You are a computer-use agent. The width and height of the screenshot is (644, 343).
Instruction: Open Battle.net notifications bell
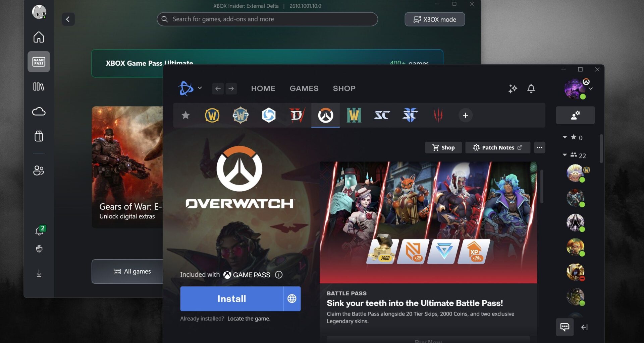pyautogui.click(x=531, y=89)
